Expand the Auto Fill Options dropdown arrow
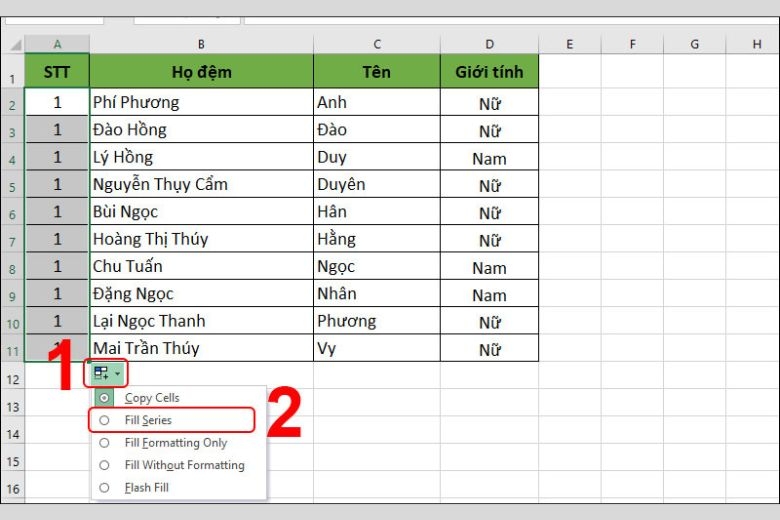780x520 pixels. tap(117, 373)
